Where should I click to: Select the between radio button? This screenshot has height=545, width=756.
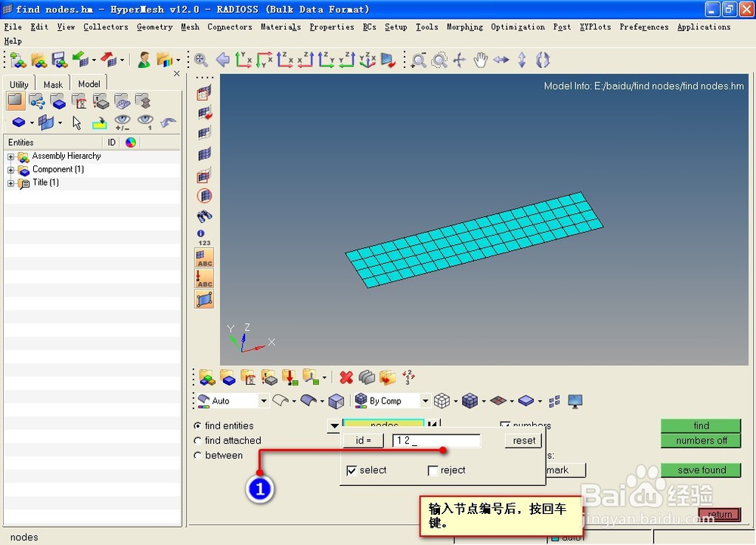pyautogui.click(x=197, y=455)
